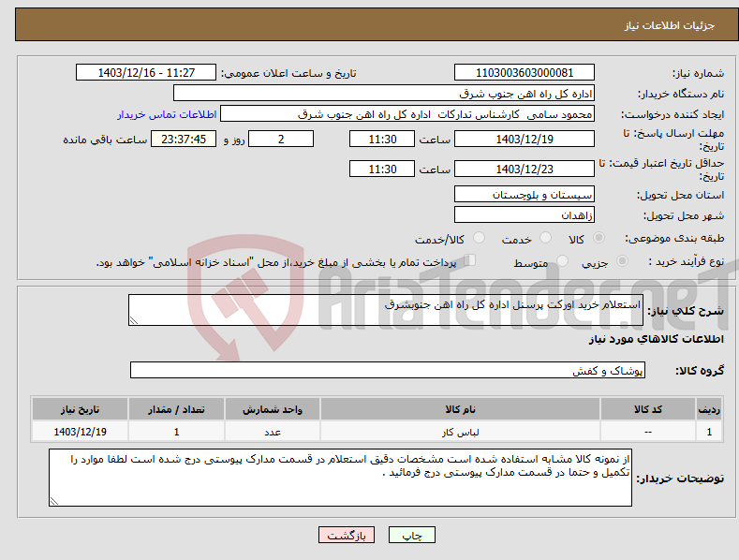Click the واحد شمارش column header
Viewport: 739px width, 560px height.
[273, 409]
